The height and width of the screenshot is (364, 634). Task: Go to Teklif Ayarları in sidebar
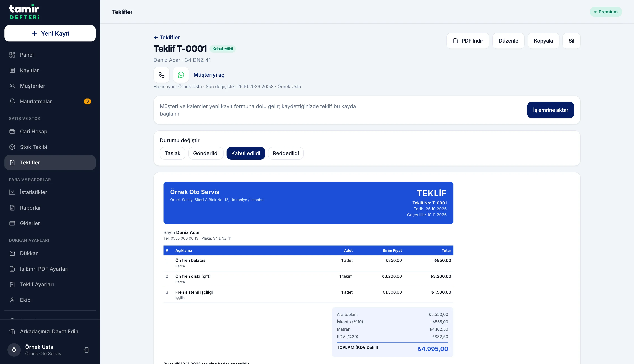click(50, 284)
